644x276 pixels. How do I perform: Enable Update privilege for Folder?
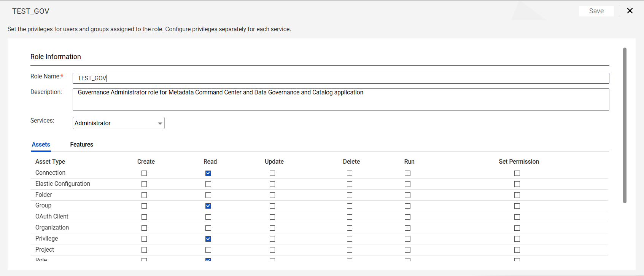click(x=272, y=195)
